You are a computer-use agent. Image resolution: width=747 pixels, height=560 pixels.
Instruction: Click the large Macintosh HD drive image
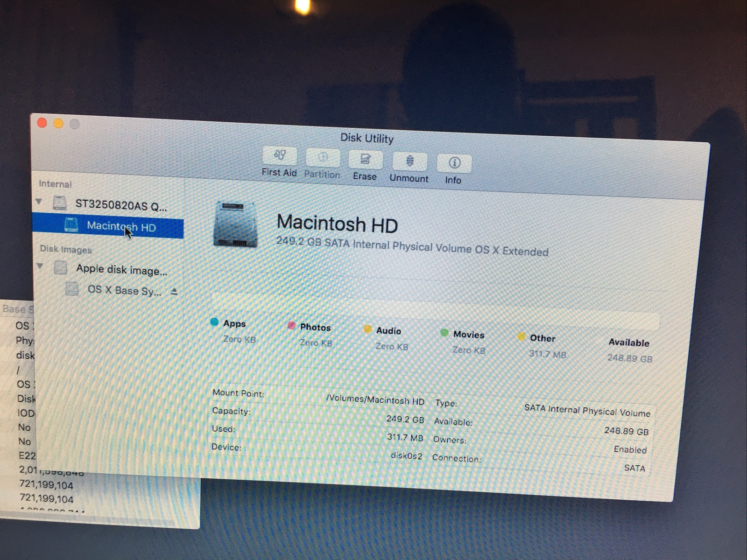[x=235, y=224]
